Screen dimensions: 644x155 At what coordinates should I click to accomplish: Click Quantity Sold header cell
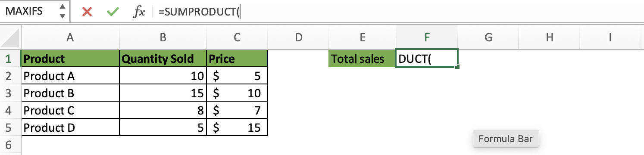click(163, 59)
